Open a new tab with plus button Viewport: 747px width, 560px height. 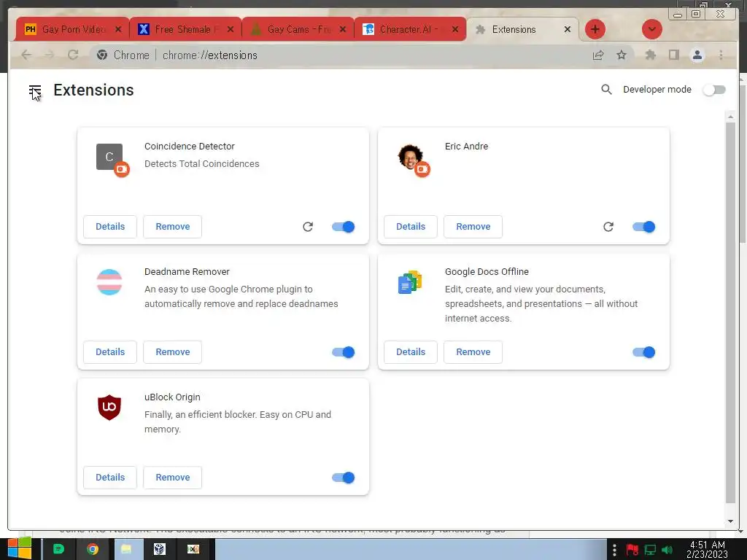(x=595, y=29)
